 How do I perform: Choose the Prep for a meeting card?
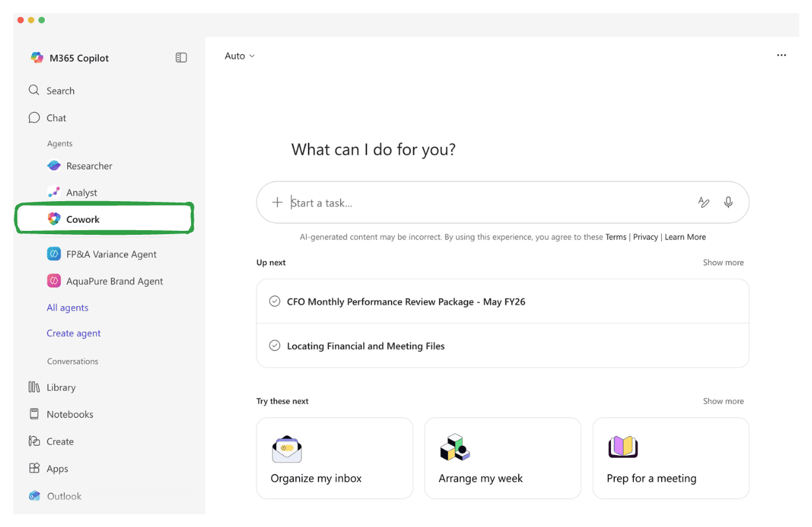point(671,458)
